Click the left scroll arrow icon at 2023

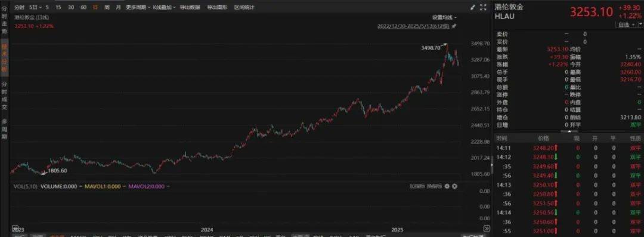[x=16, y=229]
